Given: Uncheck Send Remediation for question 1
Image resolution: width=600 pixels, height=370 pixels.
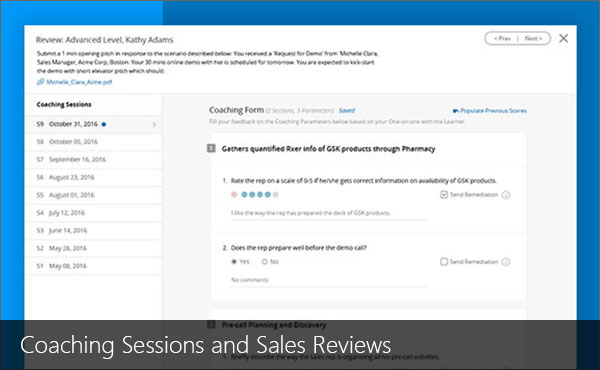Looking at the screenshot, I should 444,195.
